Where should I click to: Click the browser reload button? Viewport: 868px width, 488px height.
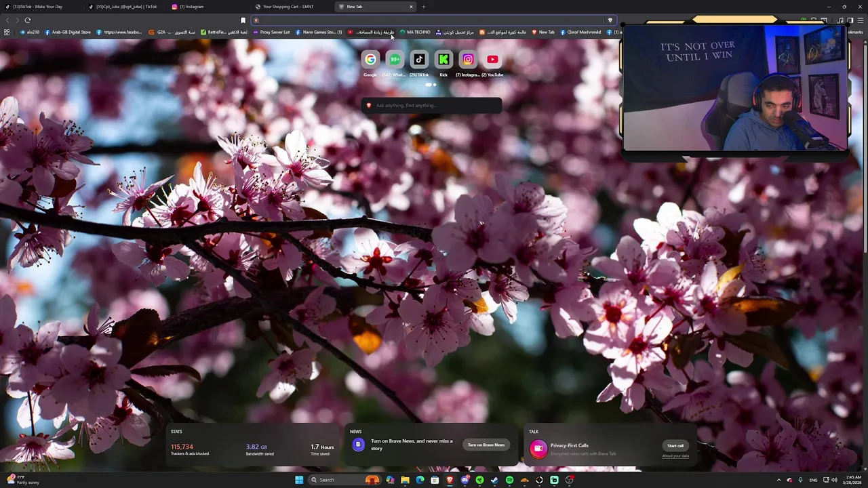(28, 20)
